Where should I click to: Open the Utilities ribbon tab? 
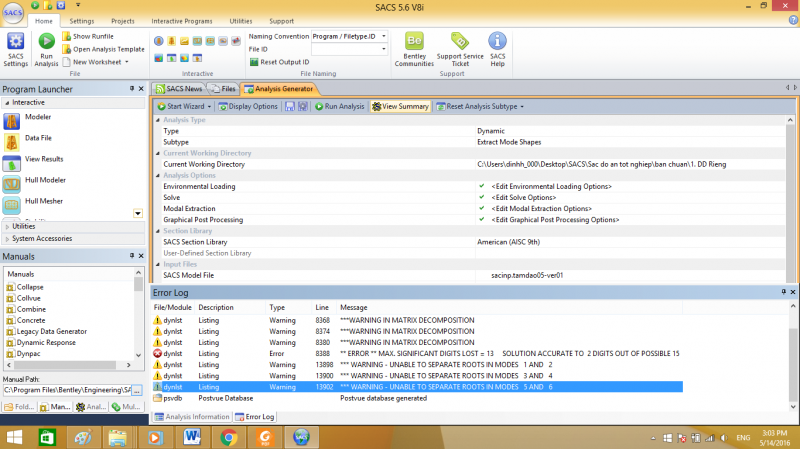[240, 21]
